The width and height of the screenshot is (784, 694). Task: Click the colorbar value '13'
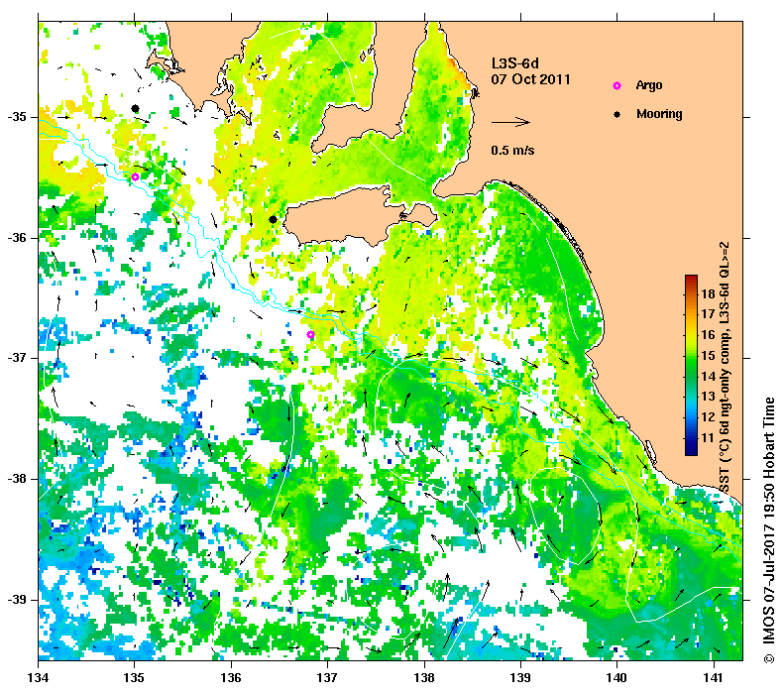(x=708, y=397)
